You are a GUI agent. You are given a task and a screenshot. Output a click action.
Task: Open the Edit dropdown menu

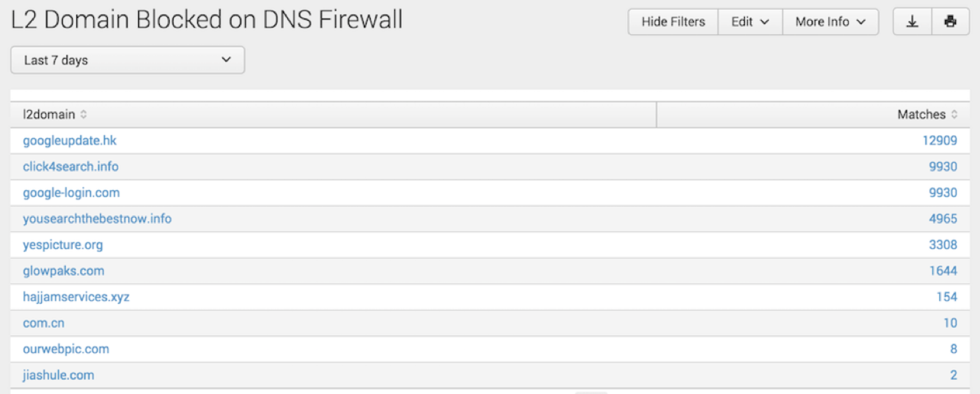click(x=749, y=22)
